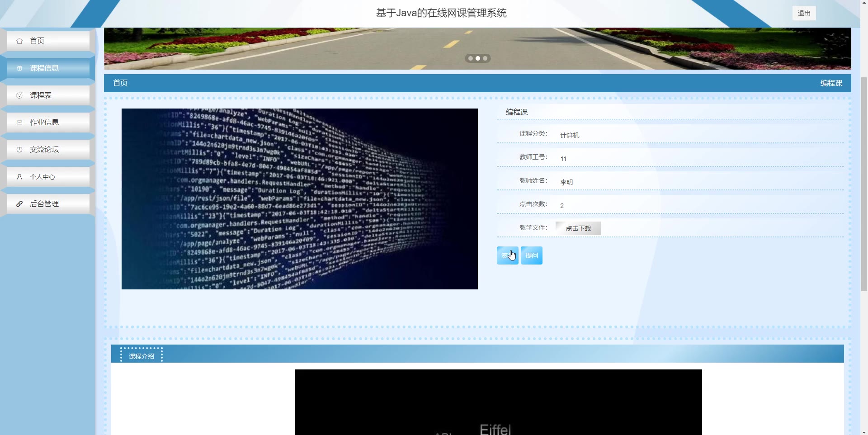Click the 点击次数: label

(x=533, y=204)
